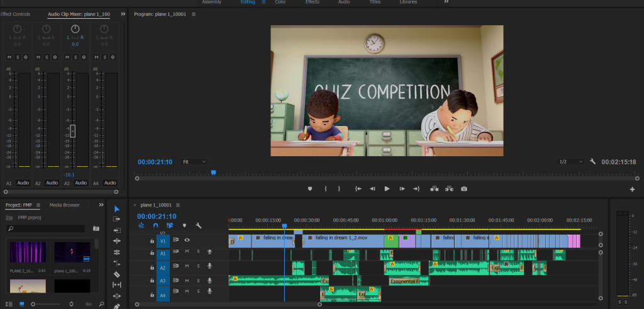
Task: Click the A3 pan knob in clip mixer
Action: 75,29
